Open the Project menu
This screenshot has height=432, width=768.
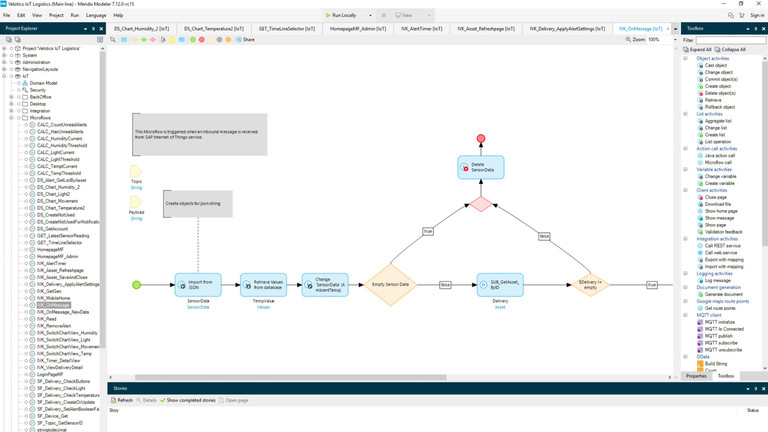pyautogui.click(x=56, y=15)
